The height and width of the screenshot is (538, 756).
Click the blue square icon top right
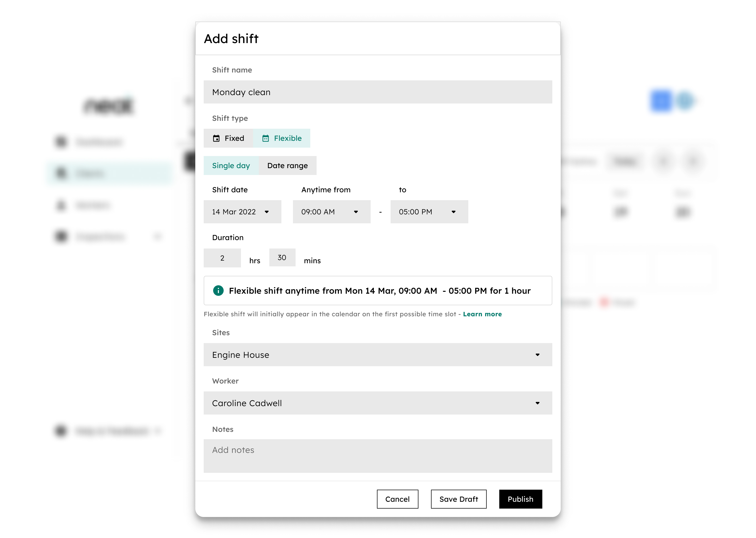pos(661,101)
